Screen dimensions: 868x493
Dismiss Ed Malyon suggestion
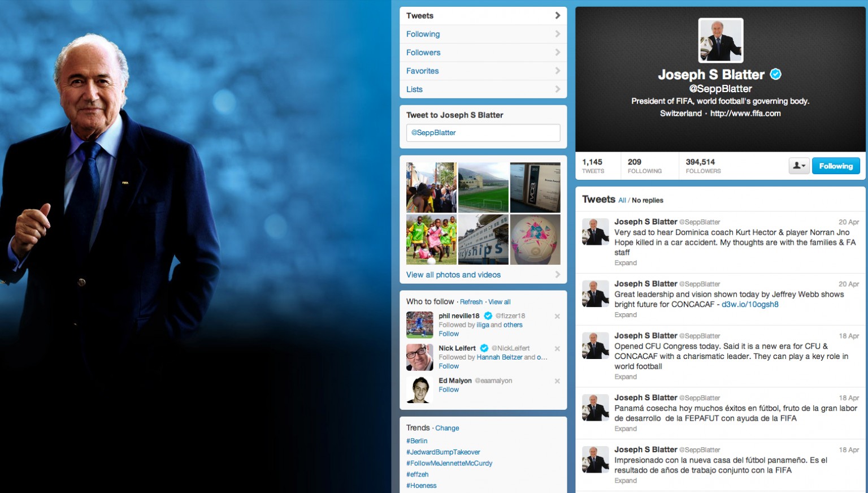click(557, 381)
